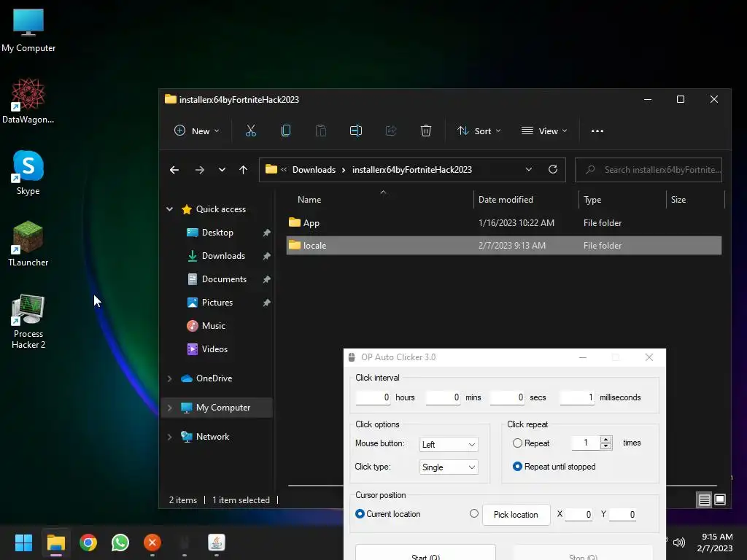Switch to large thumbnails view icon in status bar
The width and height of the screenshot is (747, 560).
[x=720, y=499]
